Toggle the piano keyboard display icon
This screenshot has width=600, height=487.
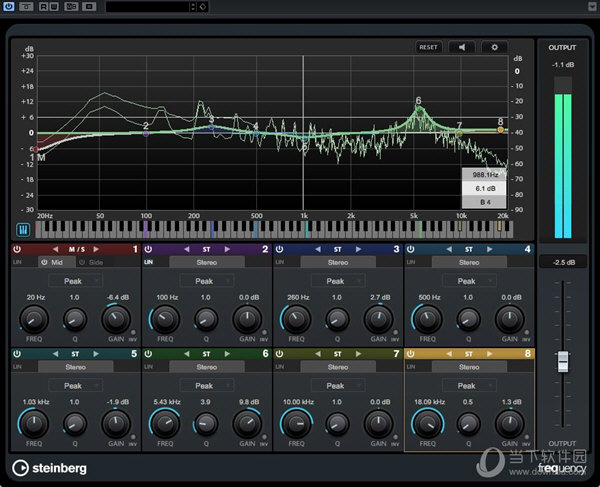click(x=23, y=230)
